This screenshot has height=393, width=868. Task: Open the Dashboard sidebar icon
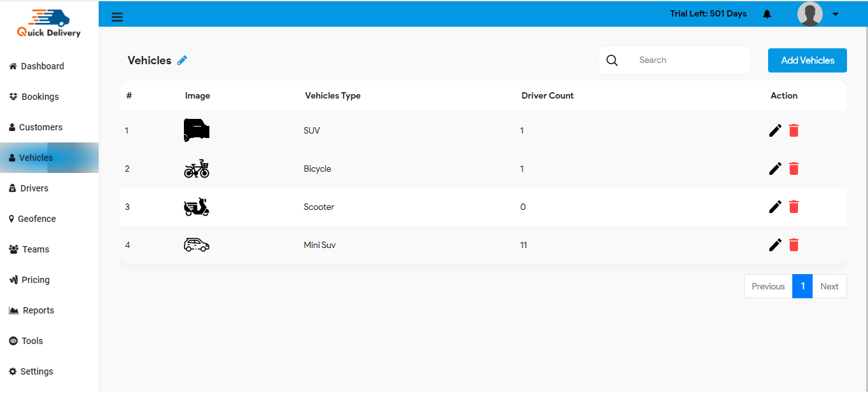[x=13, y=66]
